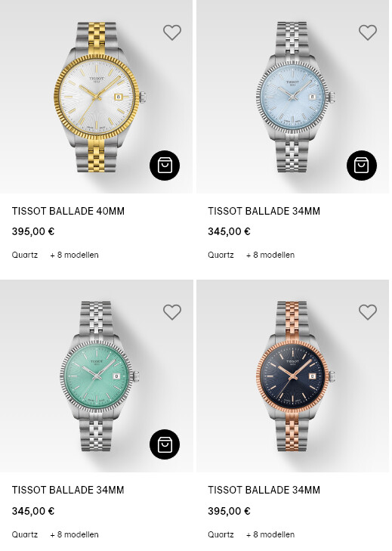Open the Tissot Ballade 40MM title link
392x551 pixels.
point(68,211)
